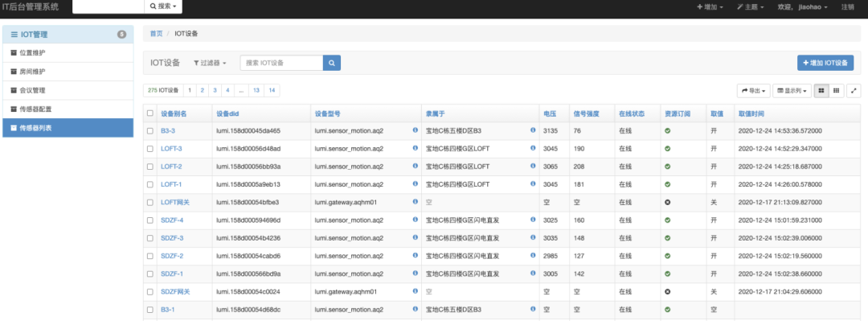This screenshot has height=321, width=868.
Task: Switch to the thumbnail grid view icon
Action: pos(821,90)
